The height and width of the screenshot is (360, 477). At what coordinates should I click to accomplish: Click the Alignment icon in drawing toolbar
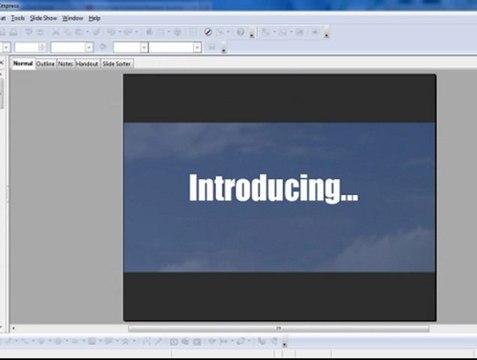224,341
